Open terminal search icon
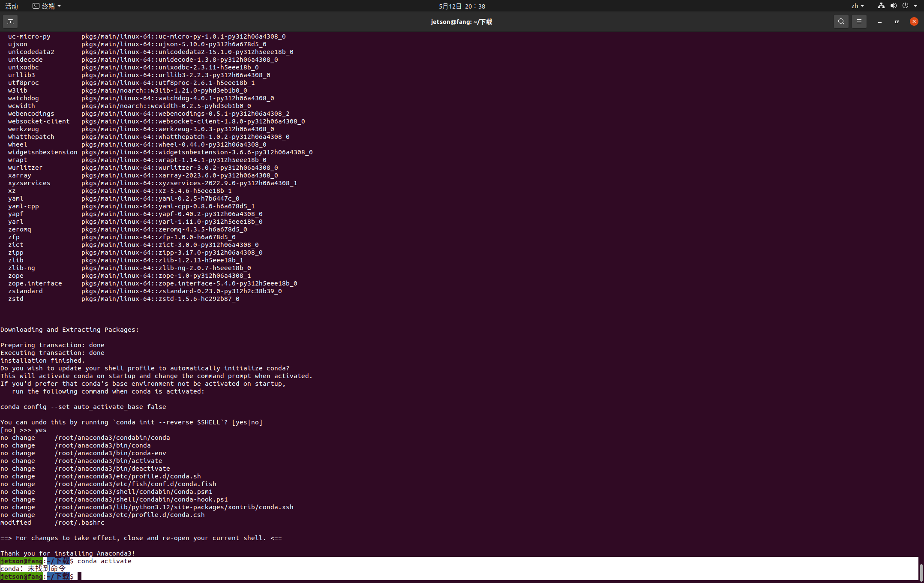This screenshot has width=924, height=583. (841, 21)
